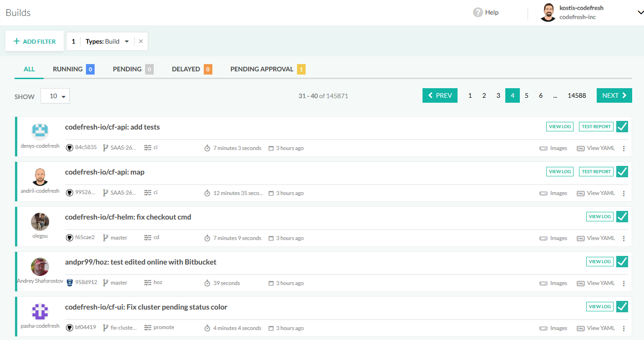Expand the kostis-codefresh account menu

click(x=640, y=13)
